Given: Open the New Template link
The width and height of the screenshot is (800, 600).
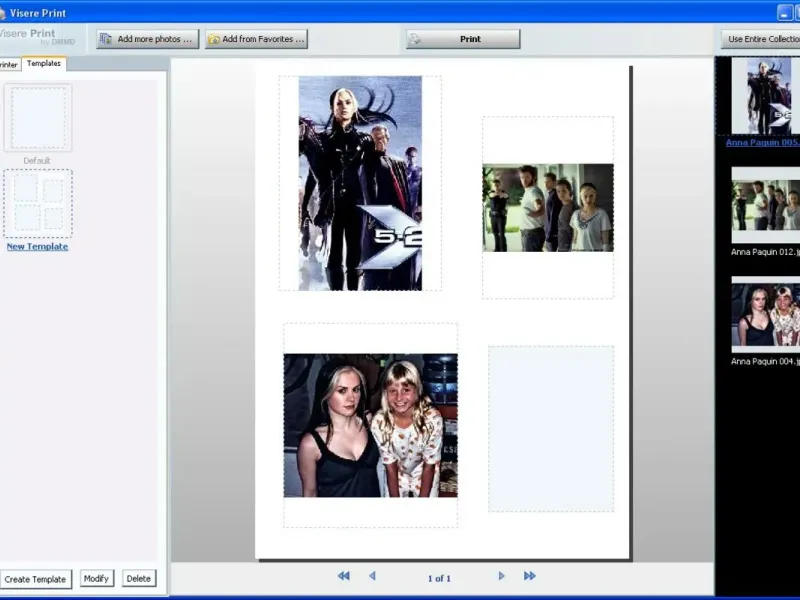Looking at the screenshot, I should 37,246.
